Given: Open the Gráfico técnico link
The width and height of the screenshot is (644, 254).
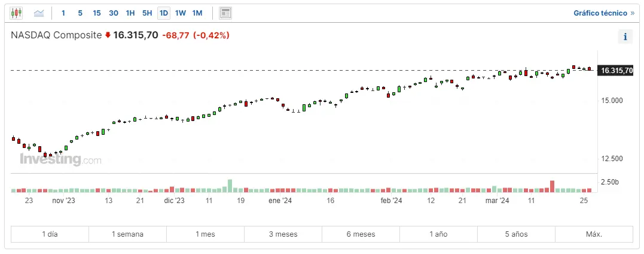Looking at the screenshot, I should [603, 13].
